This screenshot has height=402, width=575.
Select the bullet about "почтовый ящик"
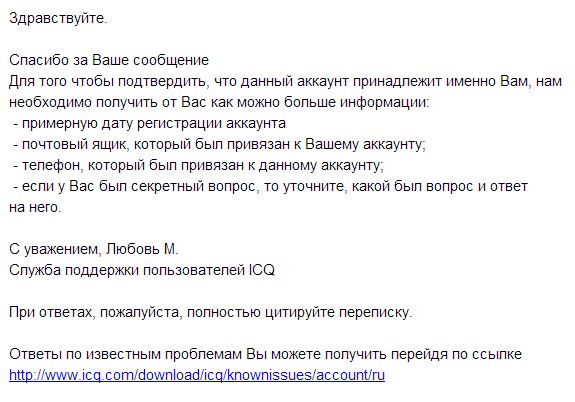[x=220, y=144]
